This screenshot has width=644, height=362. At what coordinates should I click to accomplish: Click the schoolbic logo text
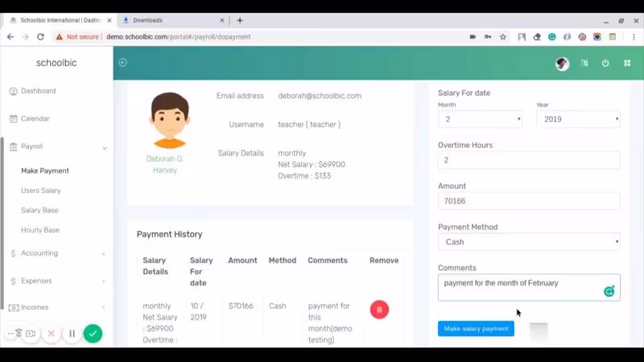(x=56, y=63)
